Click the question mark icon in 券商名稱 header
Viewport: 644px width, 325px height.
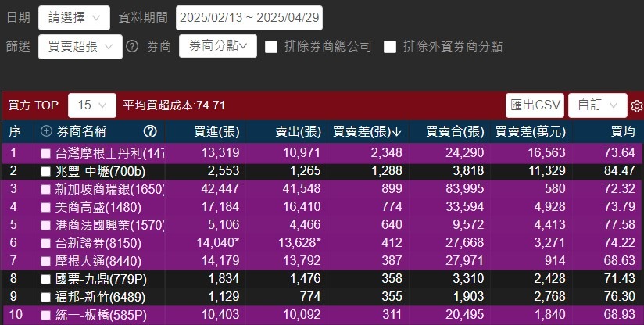click(150, 131)
